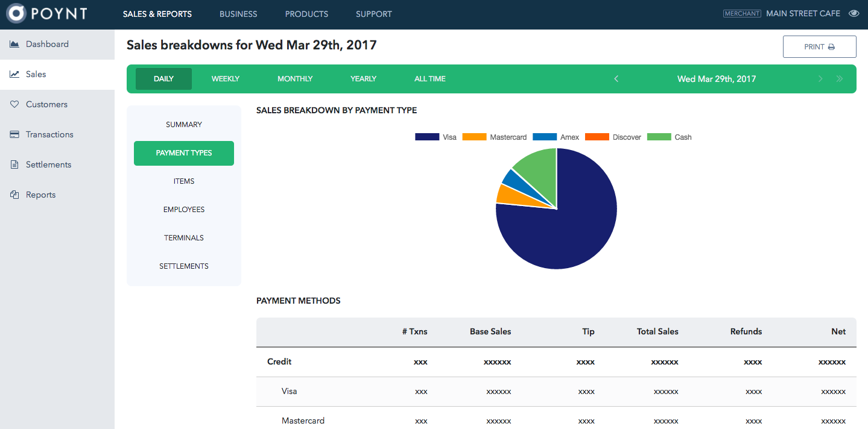Viewport: 868px width, 429px height.
Task: Click the Transactions card icon
Action: (x=14, y=134)
